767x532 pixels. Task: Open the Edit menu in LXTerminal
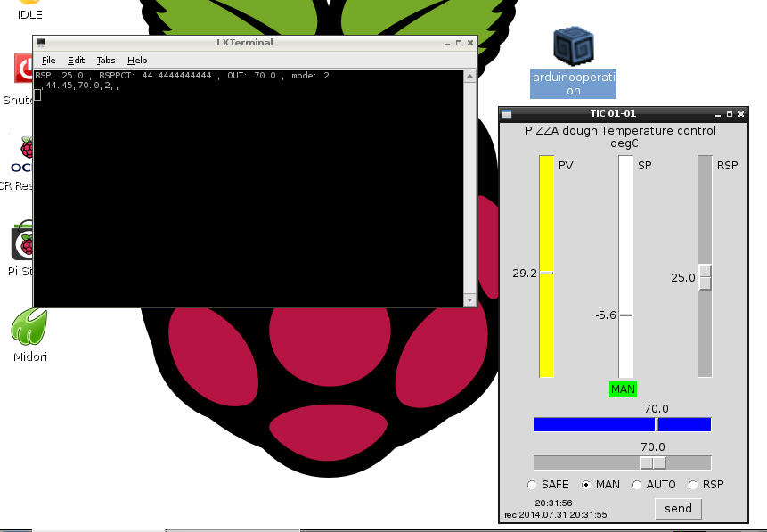[x=77, y=61]
